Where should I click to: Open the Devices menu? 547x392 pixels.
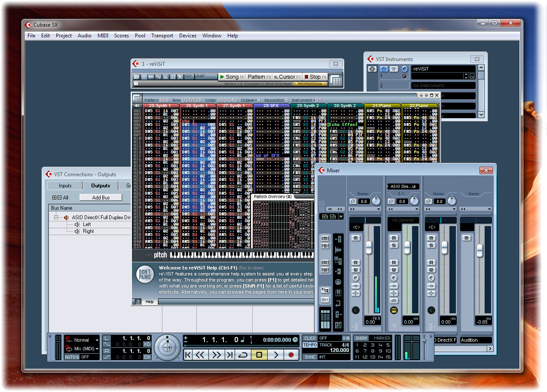[x=188, y=36]
